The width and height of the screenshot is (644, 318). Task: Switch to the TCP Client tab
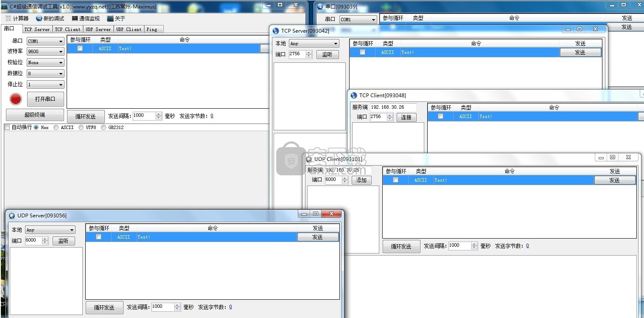(67, 29)
